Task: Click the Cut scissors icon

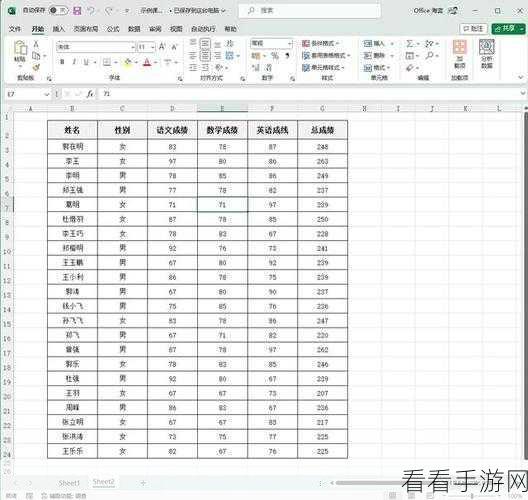Action: click(36, 44)
